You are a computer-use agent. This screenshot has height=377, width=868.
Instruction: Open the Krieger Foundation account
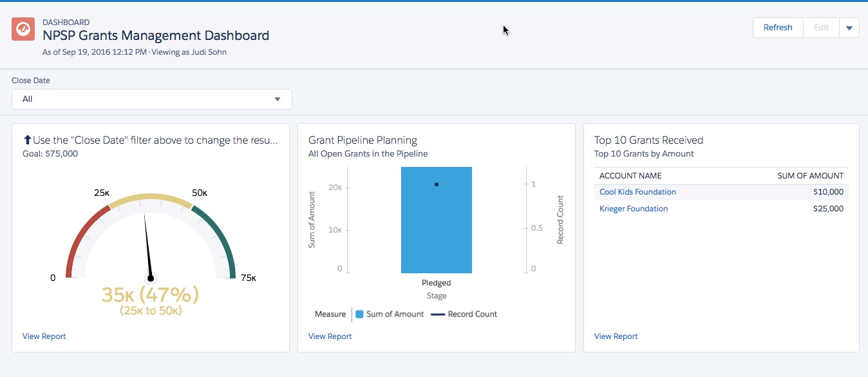[x=634, y=209]
